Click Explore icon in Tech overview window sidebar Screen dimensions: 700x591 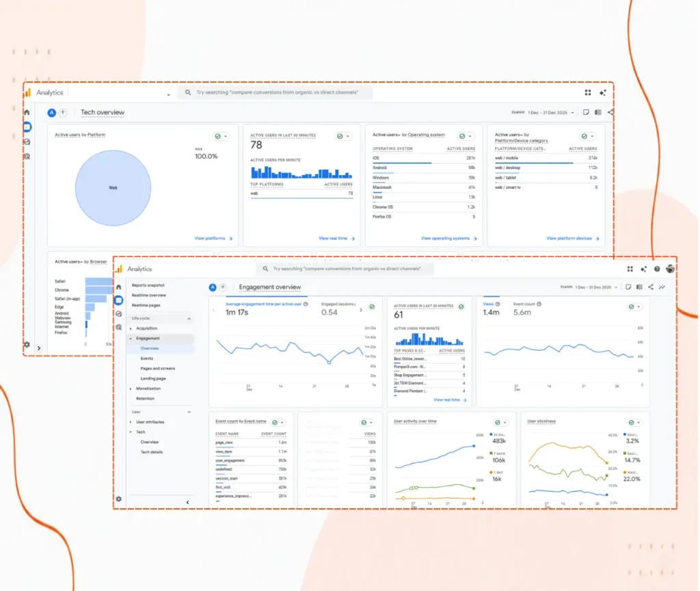(27, 142)
